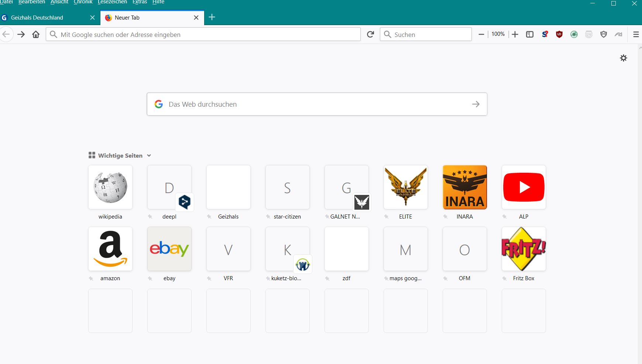Reset zoom via the 100% label
Screen dimensions: 642x364
498,34
